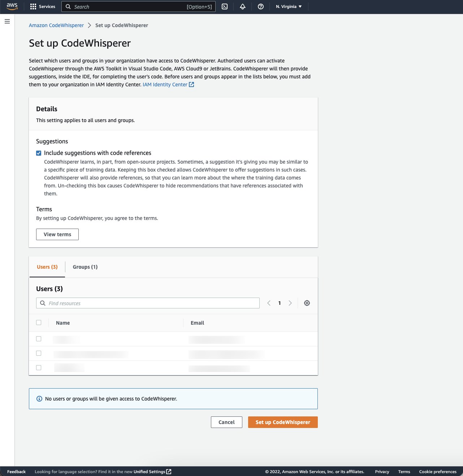Go to the previous users page

269,303
